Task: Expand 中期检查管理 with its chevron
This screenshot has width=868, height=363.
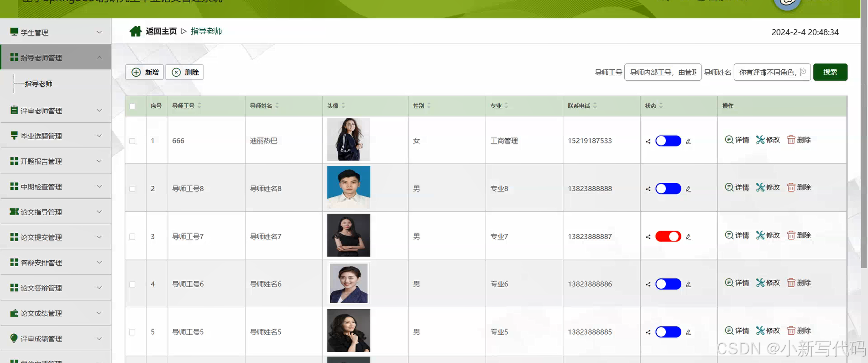Action: 99,186
